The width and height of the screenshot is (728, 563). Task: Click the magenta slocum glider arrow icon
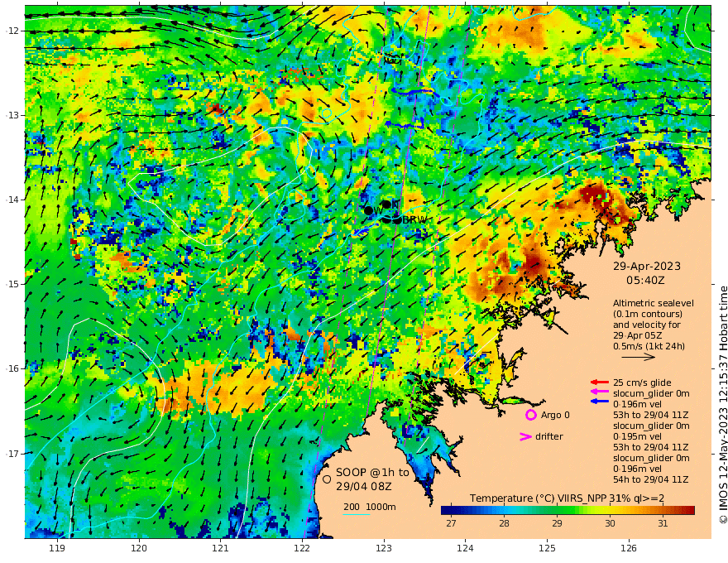[x=600, y=392]
